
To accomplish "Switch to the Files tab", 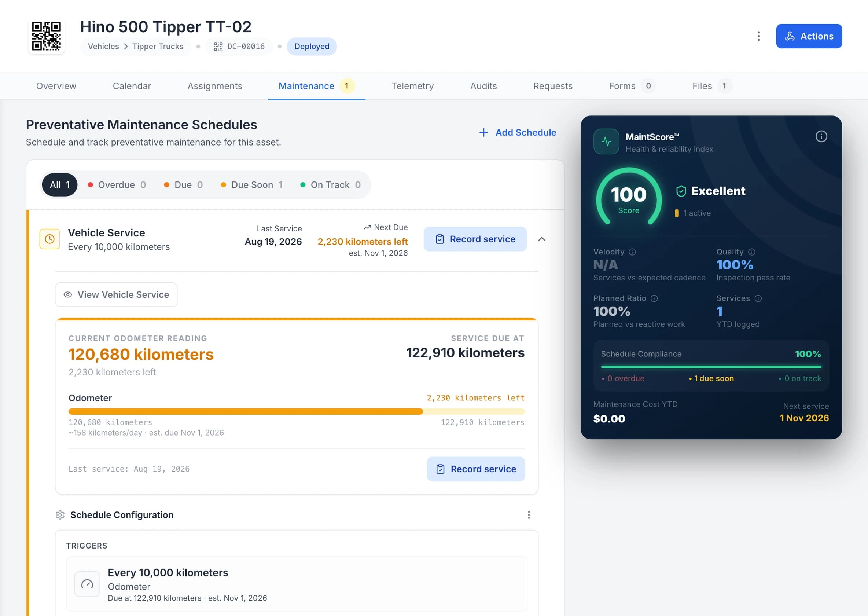I will 712,86.
